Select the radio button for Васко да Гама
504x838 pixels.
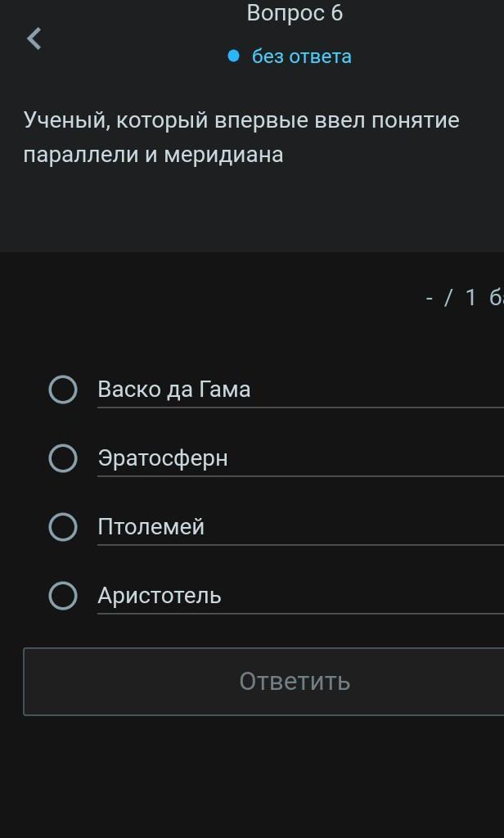(63, 390)
